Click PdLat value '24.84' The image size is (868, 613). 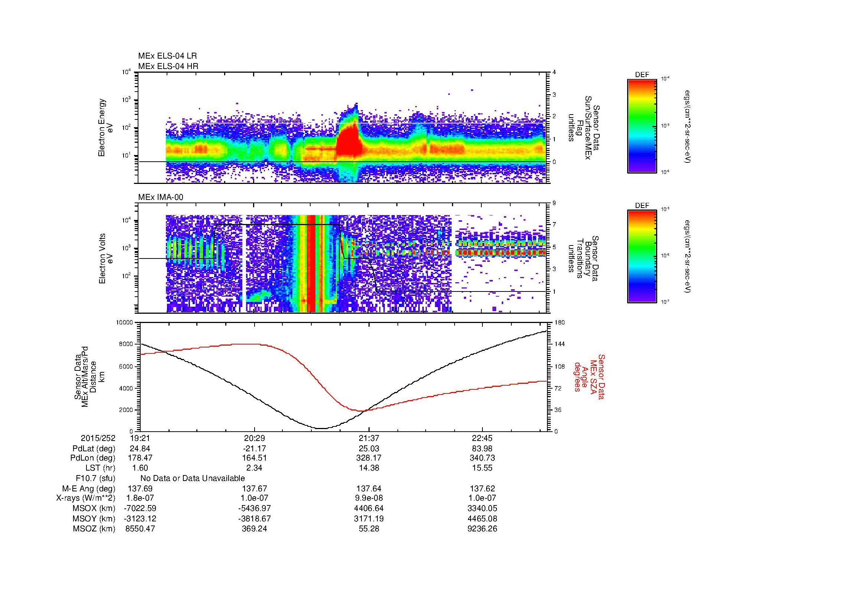point(140,449)
